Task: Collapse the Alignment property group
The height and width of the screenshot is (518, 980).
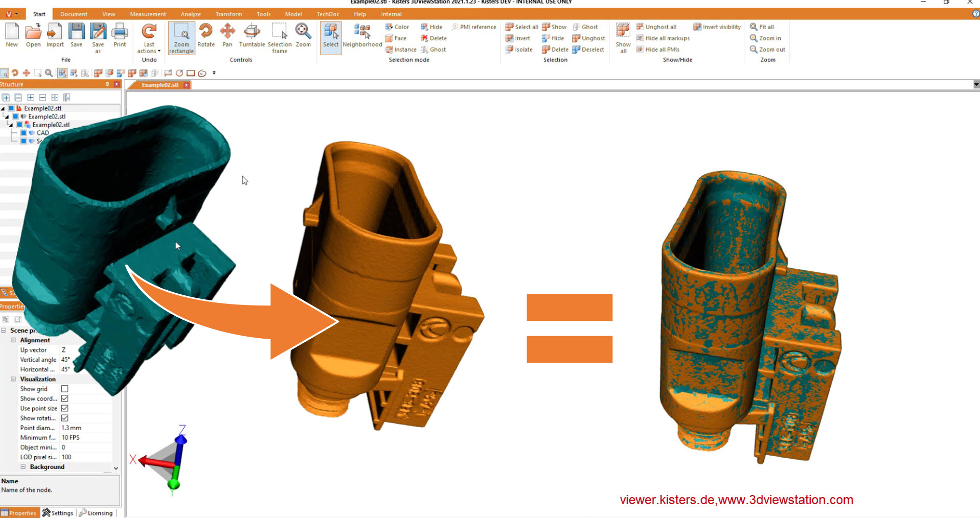Action: coord(13,340)
